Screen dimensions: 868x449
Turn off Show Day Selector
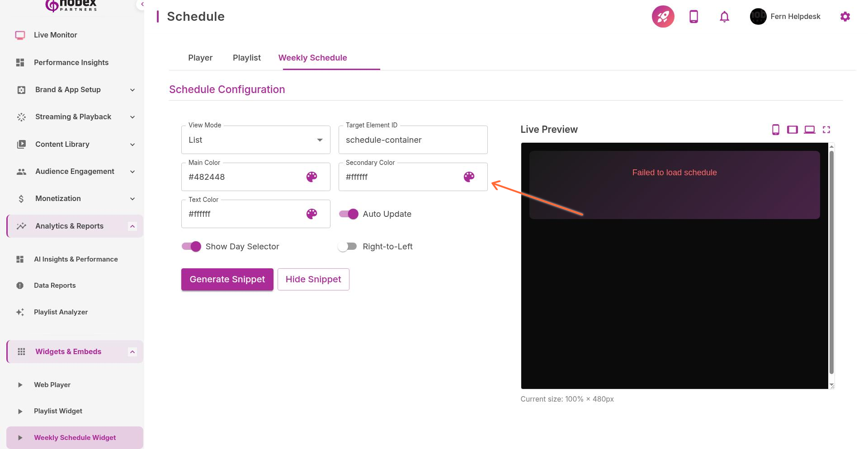point(191,247)
